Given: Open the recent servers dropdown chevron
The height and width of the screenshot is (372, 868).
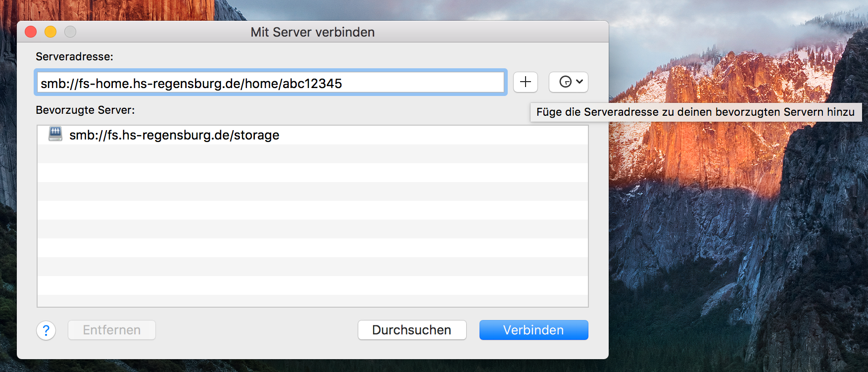Looking at the screenshot, I should pyautogui.click(x=579, y=82).
